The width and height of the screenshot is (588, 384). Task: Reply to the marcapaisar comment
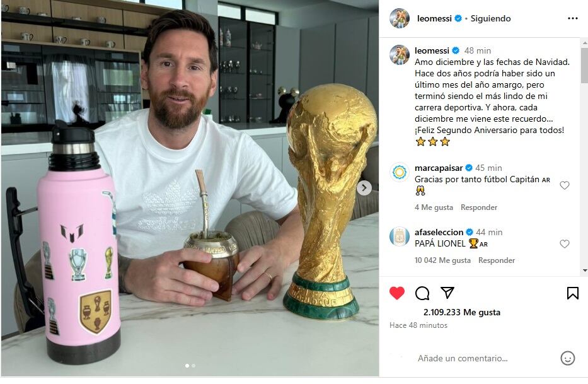(x=479, y=207)
